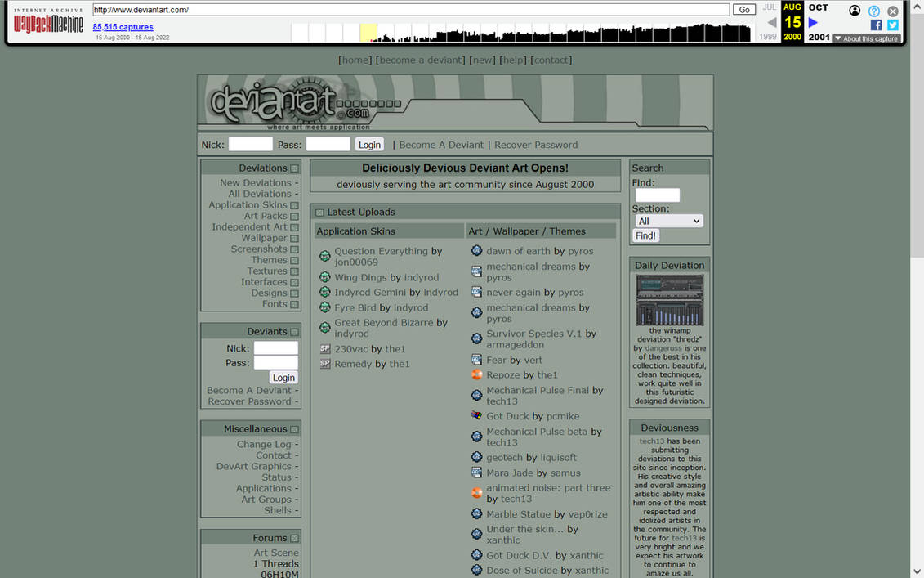Viewport: 924px width, 578px height.
Task: Open the 85,515 captures link
Action: [123, 26]
